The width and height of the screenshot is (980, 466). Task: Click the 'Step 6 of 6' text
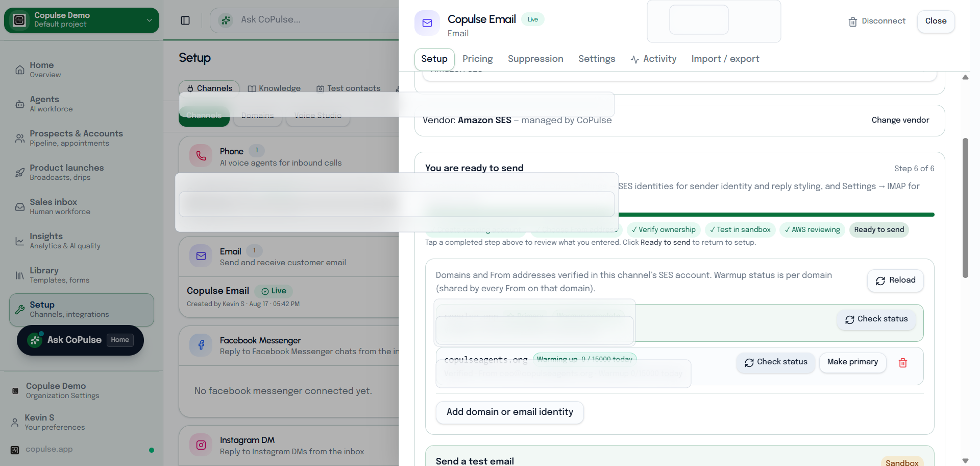914,169
